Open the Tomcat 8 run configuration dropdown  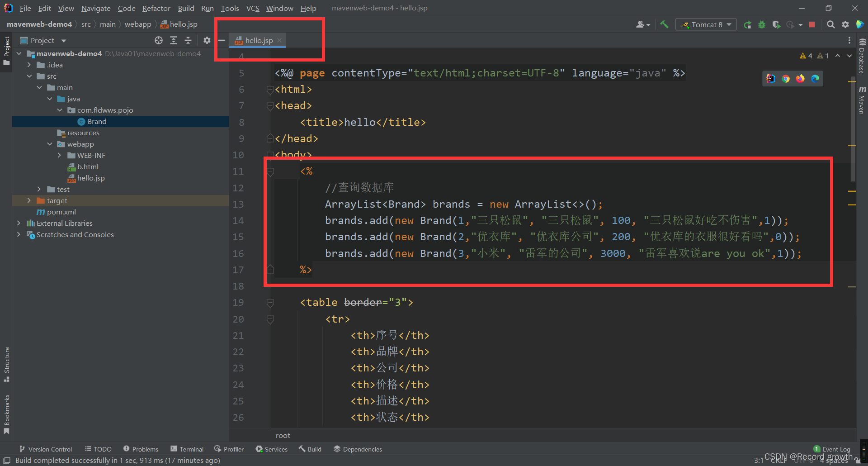706,24
